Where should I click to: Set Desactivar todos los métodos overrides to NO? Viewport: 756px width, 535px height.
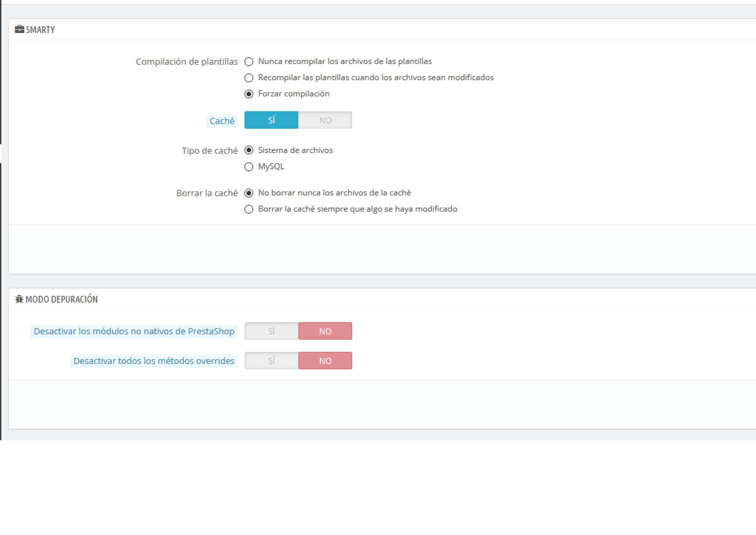325,361
